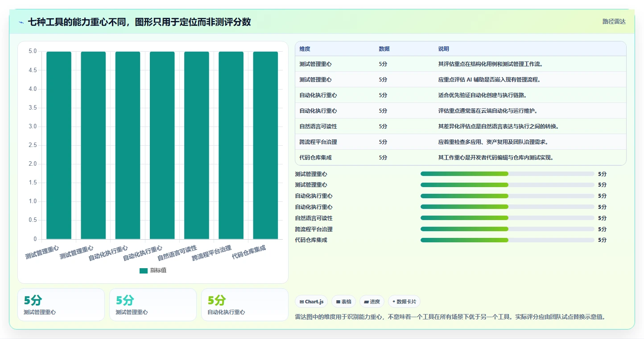Click the 代码仓库集成 x-axis label in chart
This screenshot has height=339, width=644.
tap(249, 252)
